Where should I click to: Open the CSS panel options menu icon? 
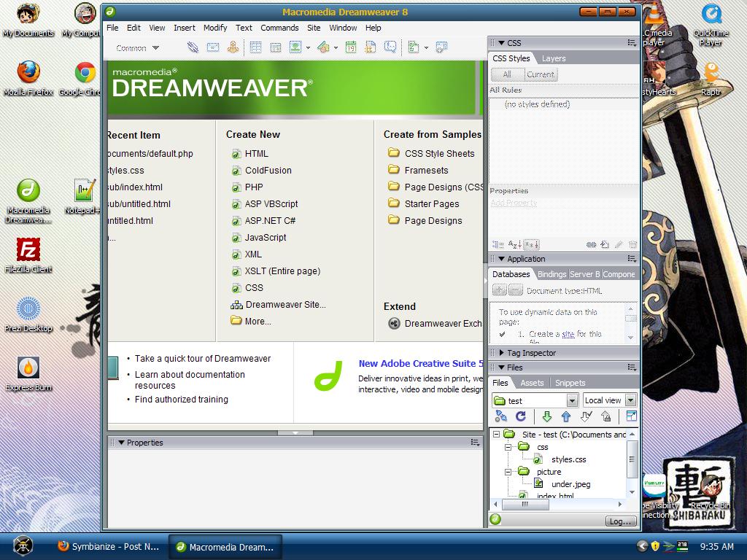point(632,43)
